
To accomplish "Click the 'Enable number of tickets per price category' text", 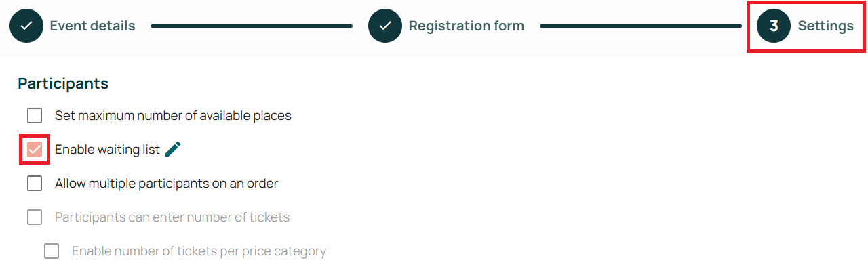I will click(199, 251).
